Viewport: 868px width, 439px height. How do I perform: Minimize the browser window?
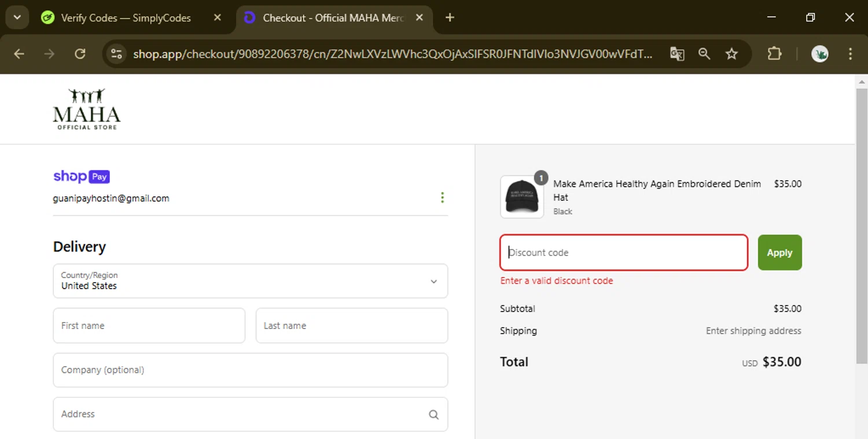click(771, 17)
